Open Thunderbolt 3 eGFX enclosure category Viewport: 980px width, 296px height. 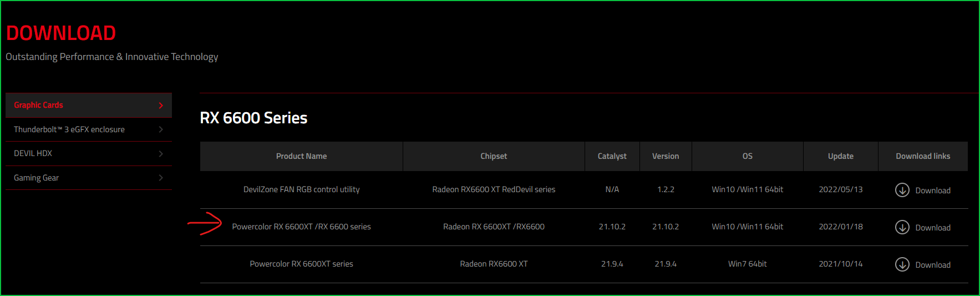click(x=89, y=129)
